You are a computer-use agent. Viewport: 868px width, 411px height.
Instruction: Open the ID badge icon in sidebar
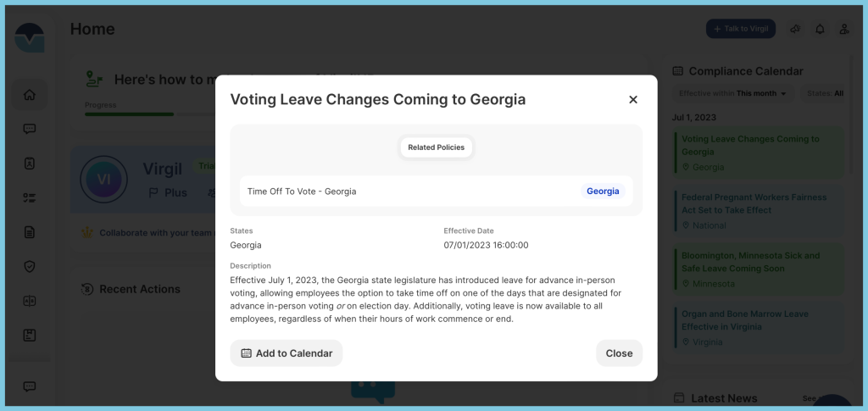pyautogui.click(x=30, y=164)
